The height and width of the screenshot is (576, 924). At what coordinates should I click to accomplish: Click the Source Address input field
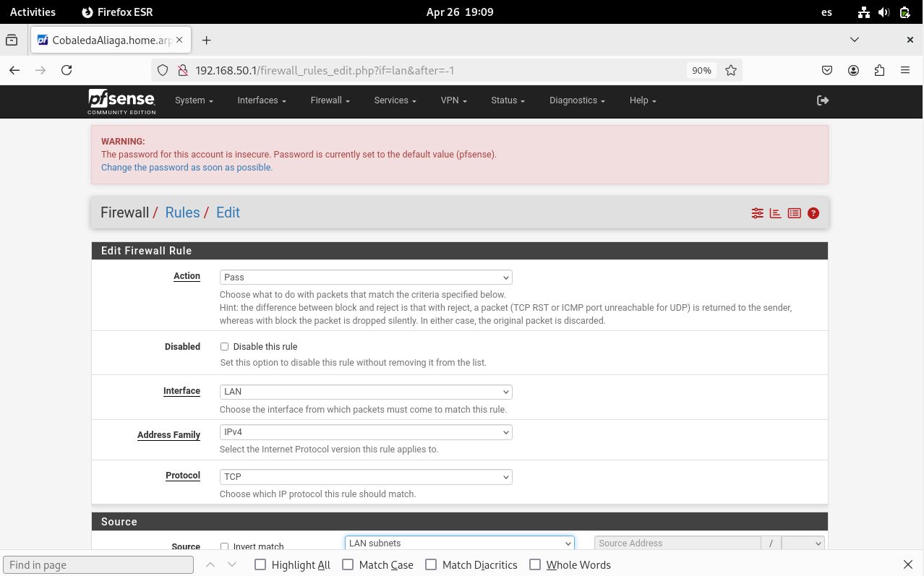coord(677,543)
